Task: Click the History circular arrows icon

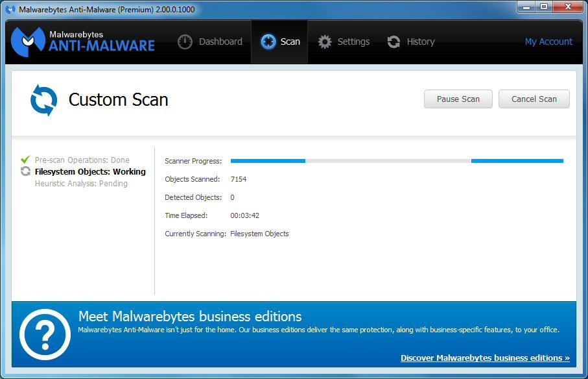Action: coord(394,41)
